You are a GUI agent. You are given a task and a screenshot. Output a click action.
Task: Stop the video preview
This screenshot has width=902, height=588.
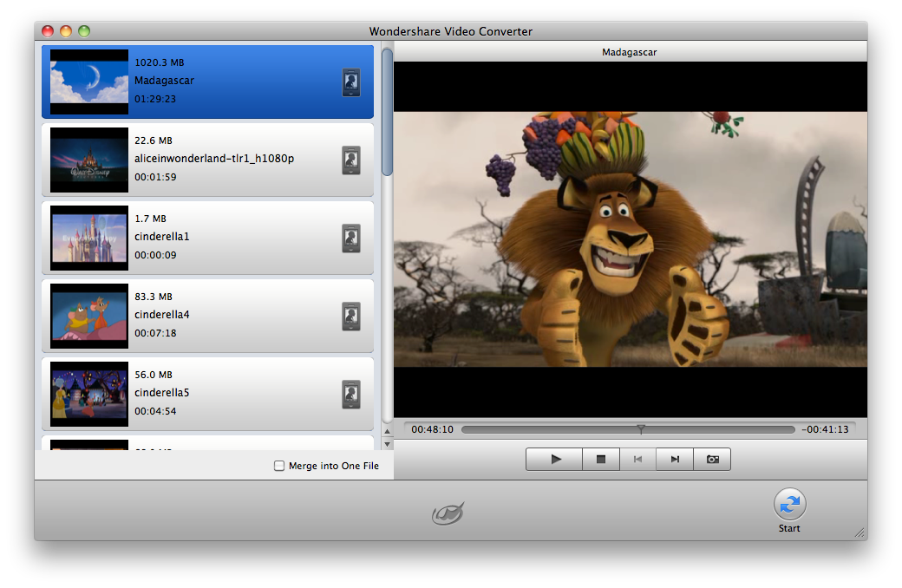pyautogui.click(x=600, y=459)
